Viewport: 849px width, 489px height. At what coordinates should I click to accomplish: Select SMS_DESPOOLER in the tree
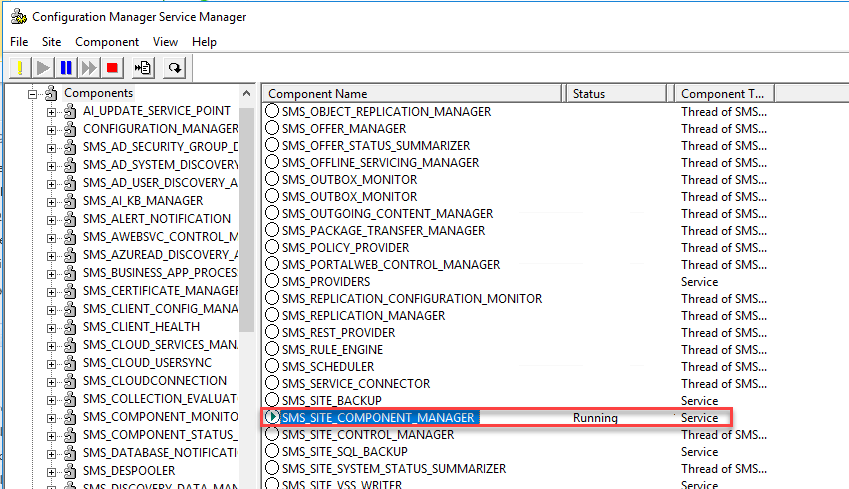pyautogui.click(x=128, y=470)
